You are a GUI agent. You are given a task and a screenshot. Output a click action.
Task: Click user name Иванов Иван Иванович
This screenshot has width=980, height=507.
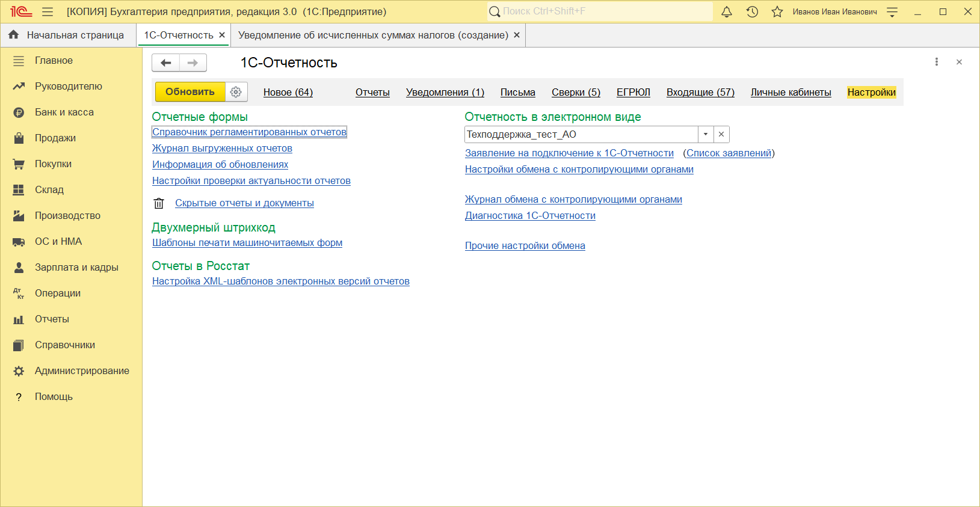(x=834, y=11)
